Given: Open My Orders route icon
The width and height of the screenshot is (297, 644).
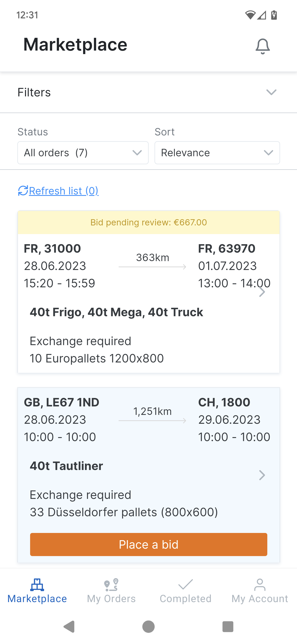Looking at the screenshot, I should pos(111,585).
